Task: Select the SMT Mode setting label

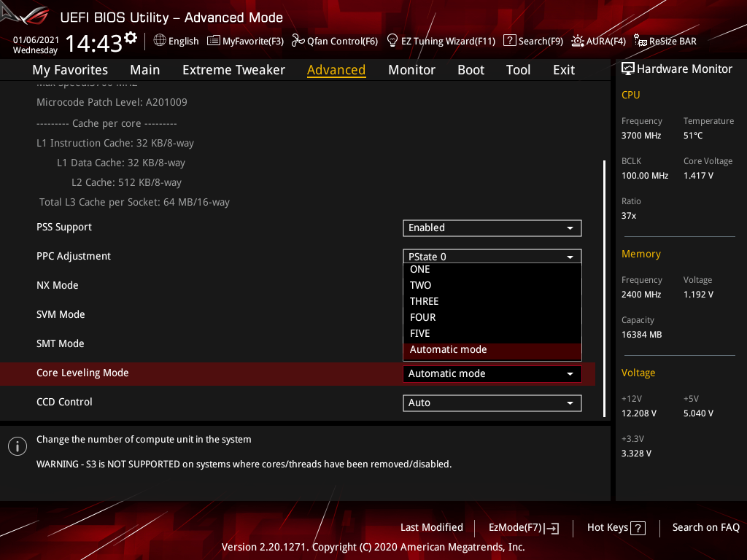Action: [x=60, y=344]
